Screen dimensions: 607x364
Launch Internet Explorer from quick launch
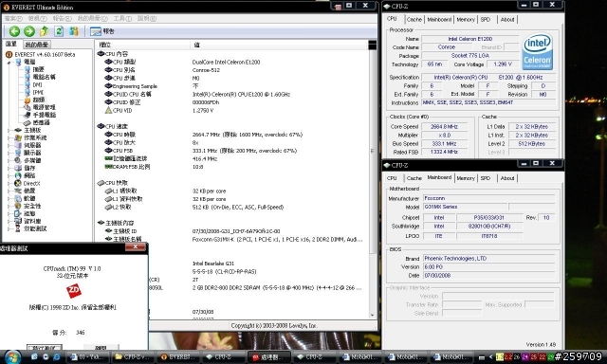(57, 356)
